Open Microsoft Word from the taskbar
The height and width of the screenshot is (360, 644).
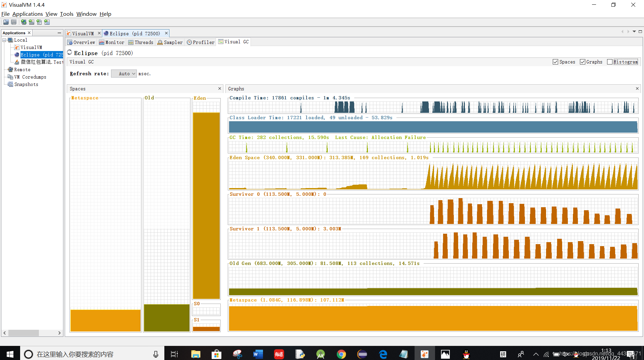(258, 354)
